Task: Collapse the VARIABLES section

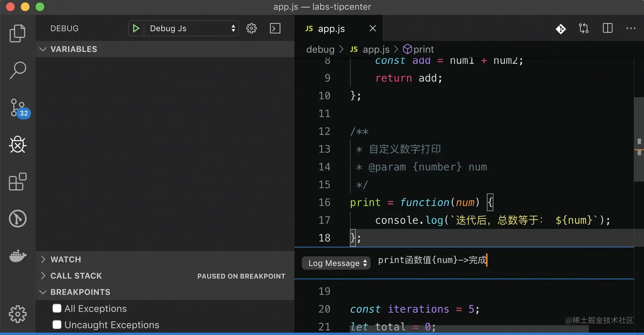Action: [165, 49]
